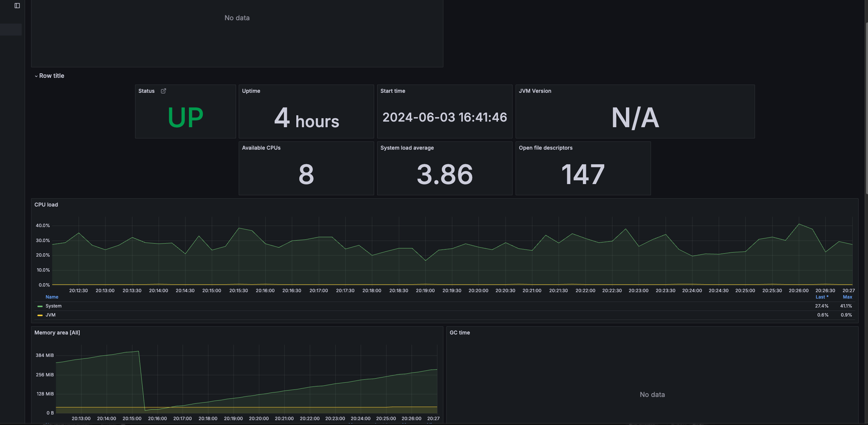Change the System series green color swatch
The width and height of the screenshot is (868, 425).
point(40,306)
